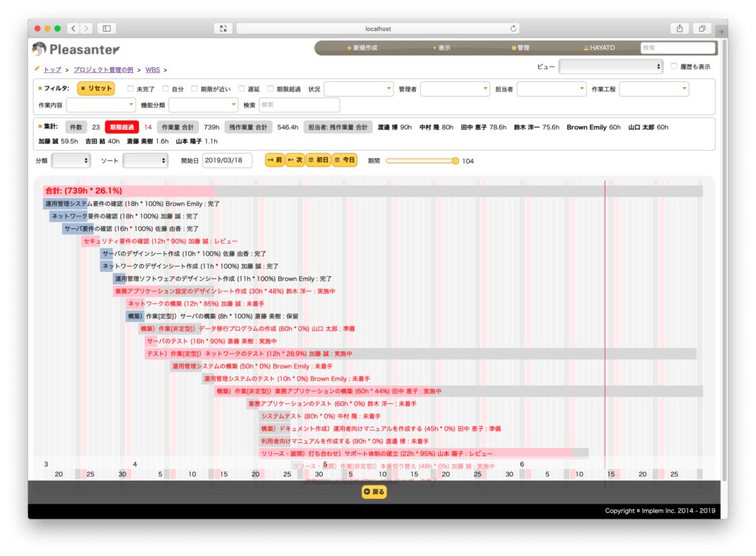The image size is (756, 556).
Task: Open the ビュー dropdown
Action: (x=611, y=66)
